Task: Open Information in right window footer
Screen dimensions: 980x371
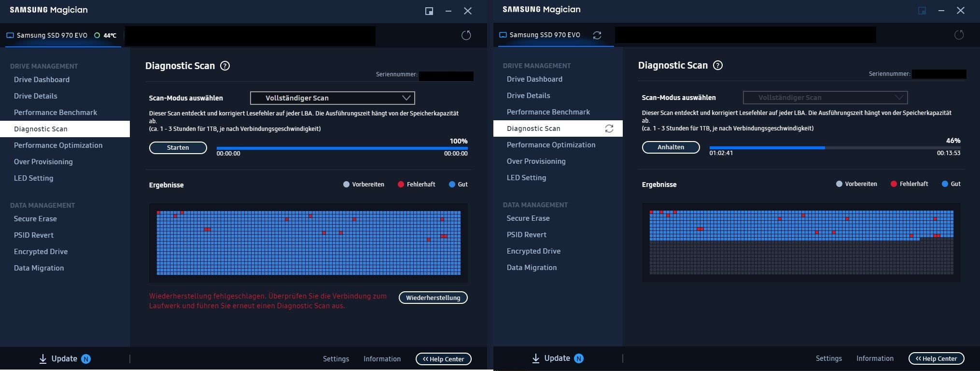Action: [x=875, y=358]
